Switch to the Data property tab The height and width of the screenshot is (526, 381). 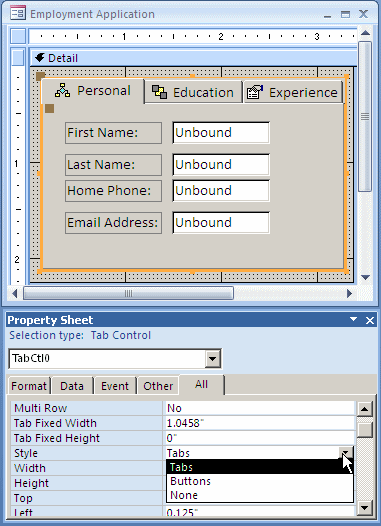[72, 386]
